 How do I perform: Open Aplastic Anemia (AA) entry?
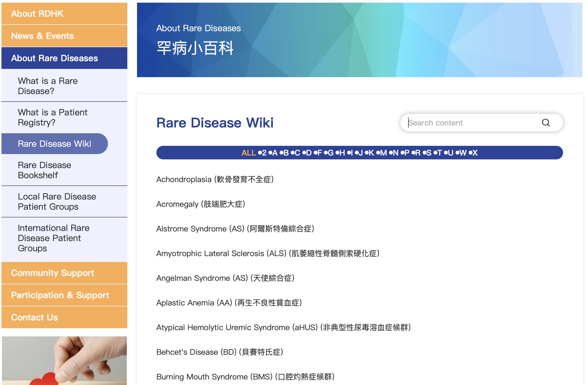229,303
